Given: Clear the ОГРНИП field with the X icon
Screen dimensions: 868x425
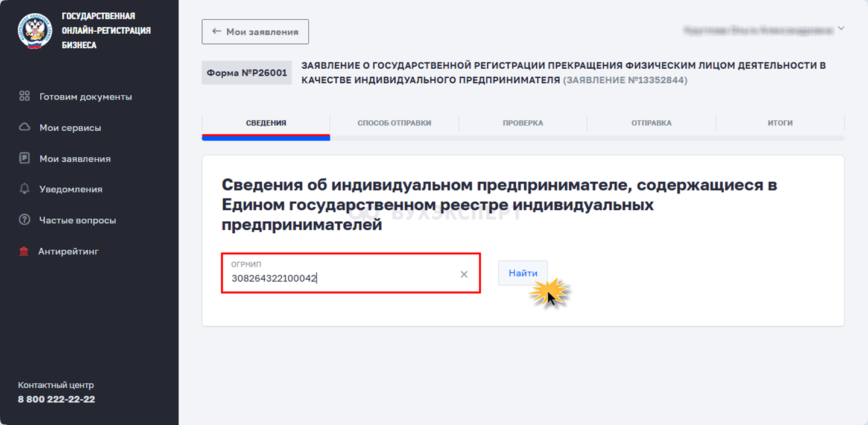Looking at the screenshot, I should point(464,274).
